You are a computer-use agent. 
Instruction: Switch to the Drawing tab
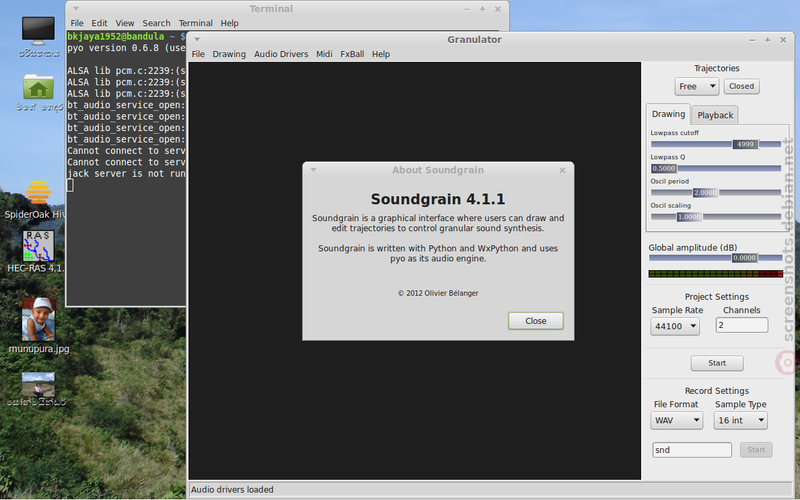click(668, 114)
